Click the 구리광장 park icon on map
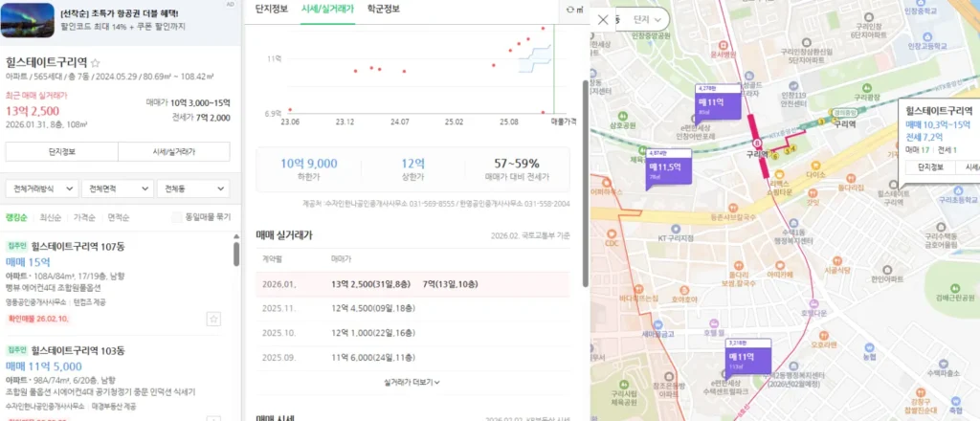 coord(865,89)
